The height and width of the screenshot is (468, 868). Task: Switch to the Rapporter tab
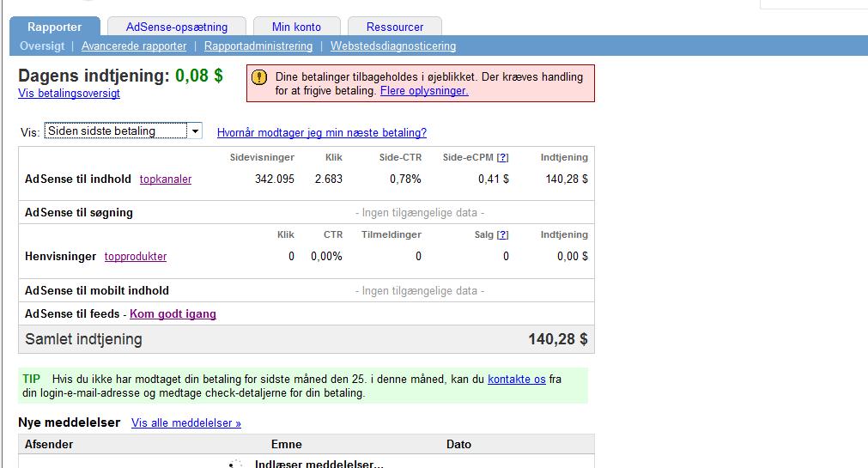coord(55,27)
